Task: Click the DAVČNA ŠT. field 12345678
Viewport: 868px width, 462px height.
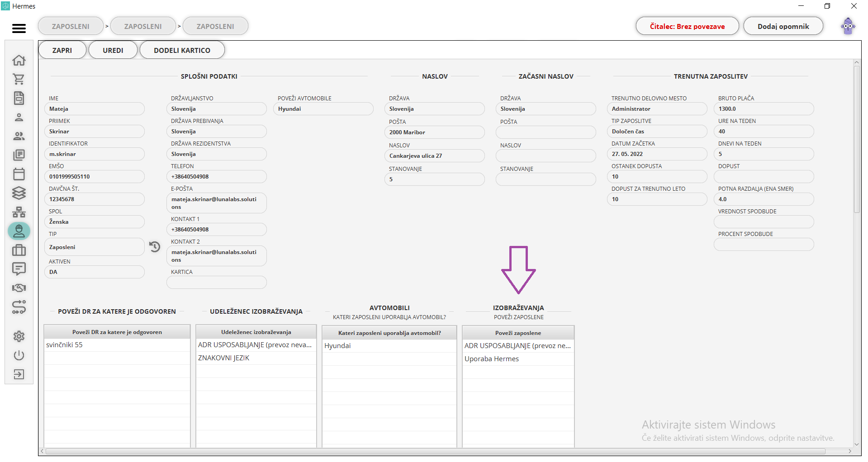Action: pyautogui.click(x=95, y=199)
